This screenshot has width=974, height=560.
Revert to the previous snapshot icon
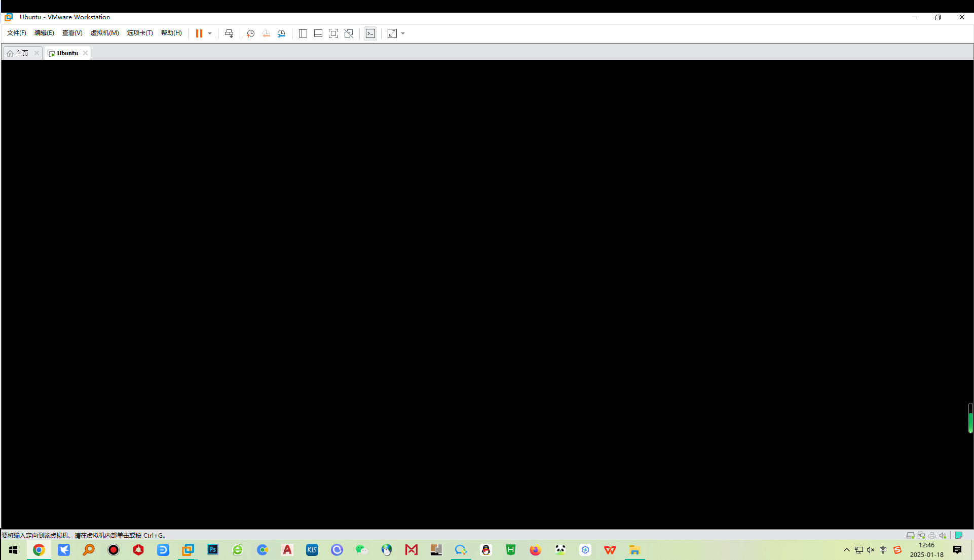(x=266, y=33)
